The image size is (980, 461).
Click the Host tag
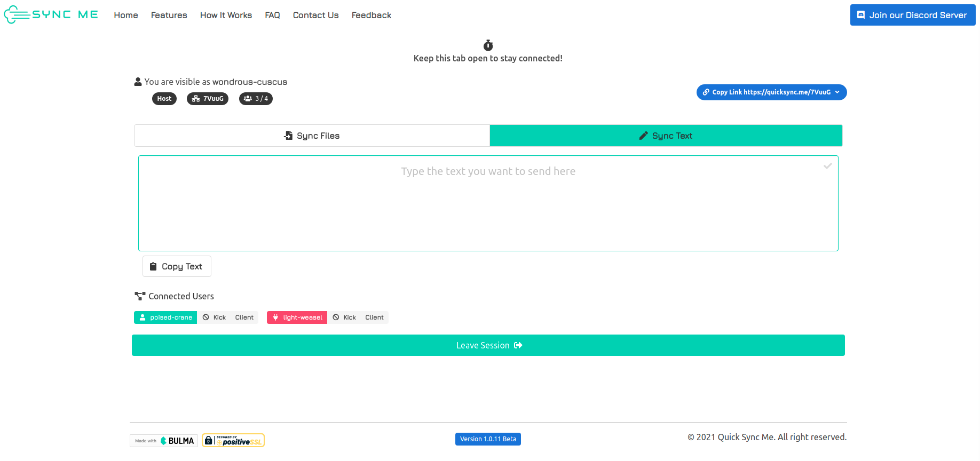tap(164, 99)
